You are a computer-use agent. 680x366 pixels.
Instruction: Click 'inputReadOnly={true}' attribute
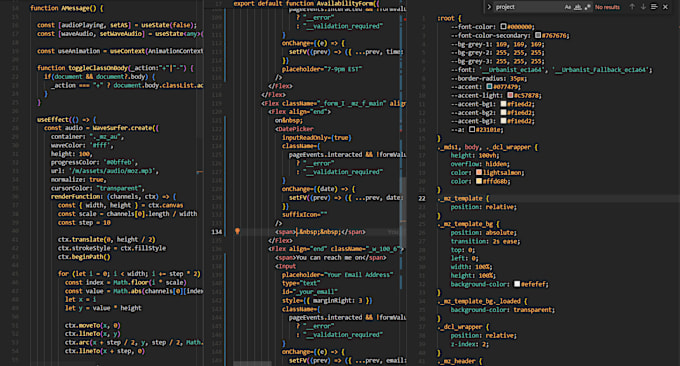(317, 137)
